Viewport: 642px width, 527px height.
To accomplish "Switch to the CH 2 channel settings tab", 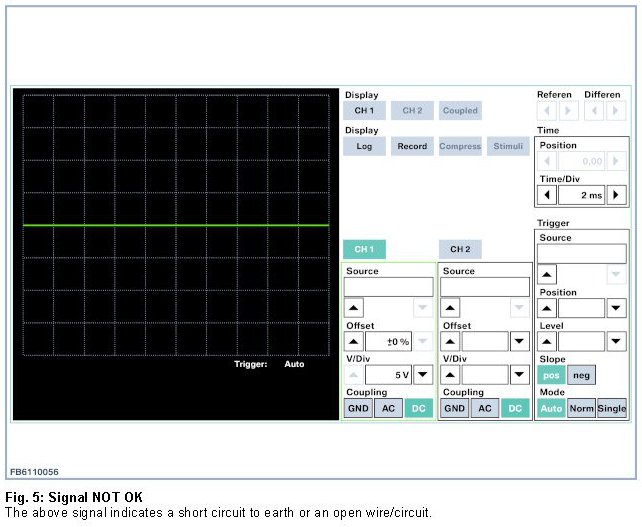I will point(459,249).
